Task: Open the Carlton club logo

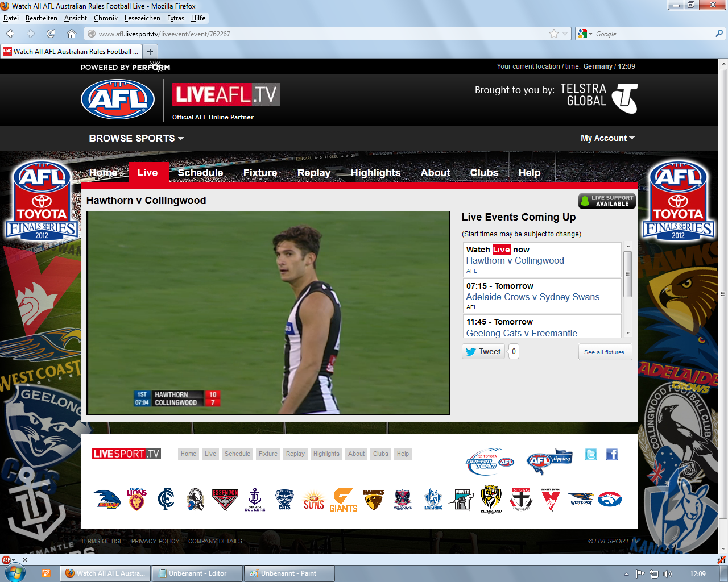Action: 166,499
